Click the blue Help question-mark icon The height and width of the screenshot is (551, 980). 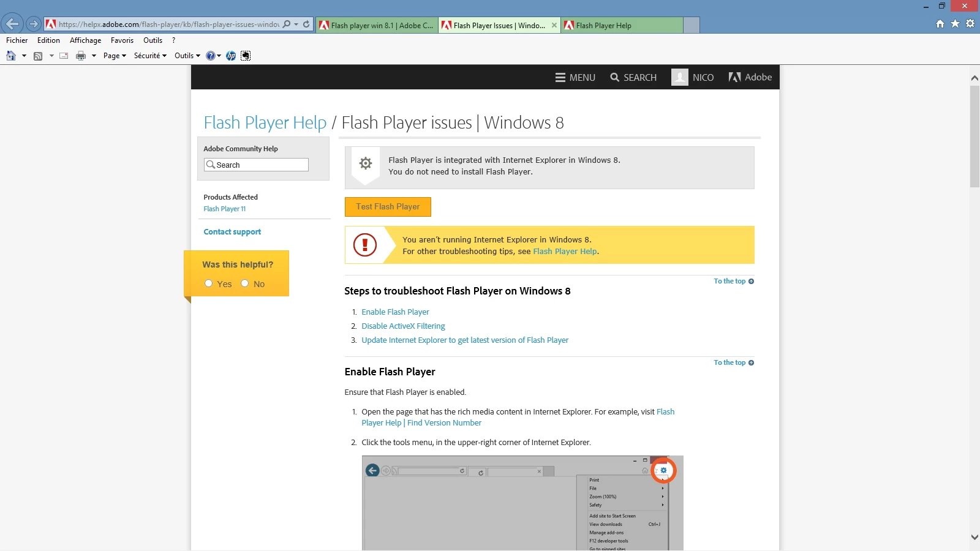[x=211, y=56]
